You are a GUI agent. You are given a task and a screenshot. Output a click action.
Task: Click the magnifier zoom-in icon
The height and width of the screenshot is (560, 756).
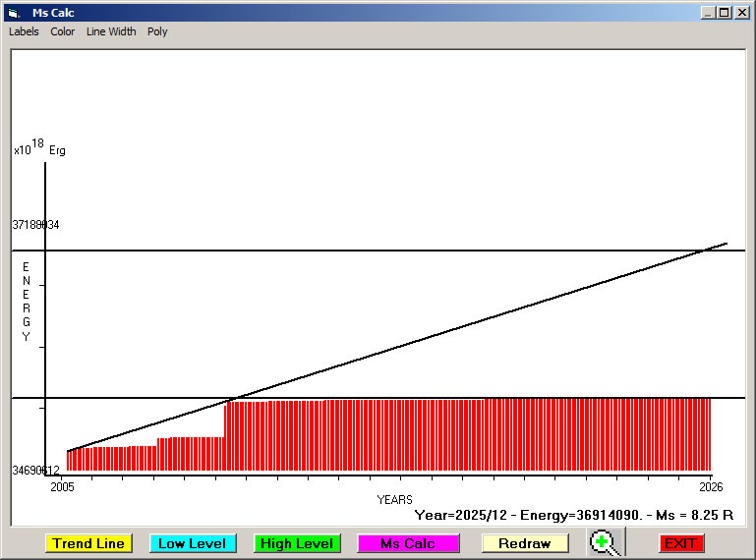(x=606, y=542)
